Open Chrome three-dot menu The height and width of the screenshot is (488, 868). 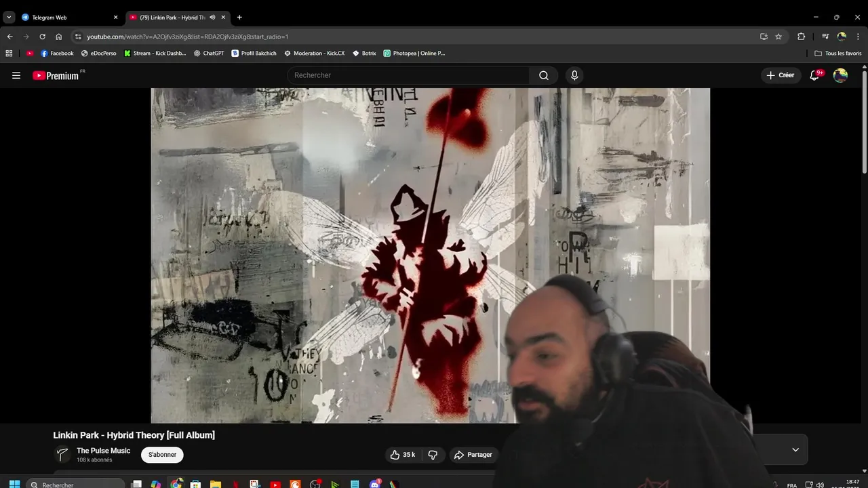coord(859,37)
